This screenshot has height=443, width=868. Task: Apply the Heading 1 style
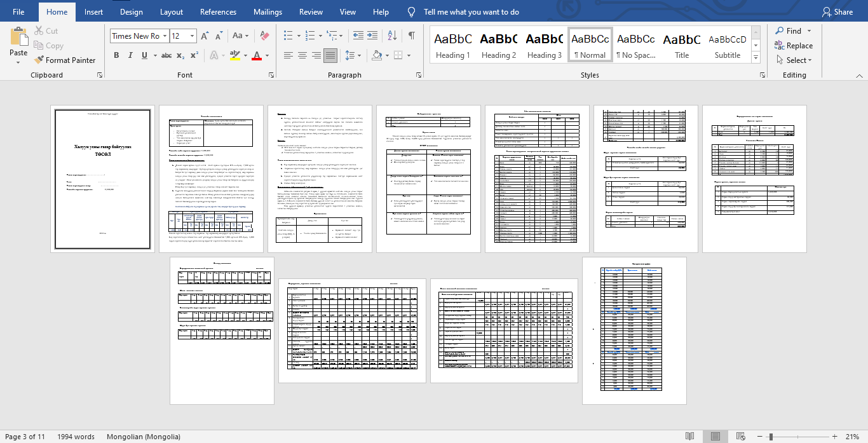click(x=453, y=44)
